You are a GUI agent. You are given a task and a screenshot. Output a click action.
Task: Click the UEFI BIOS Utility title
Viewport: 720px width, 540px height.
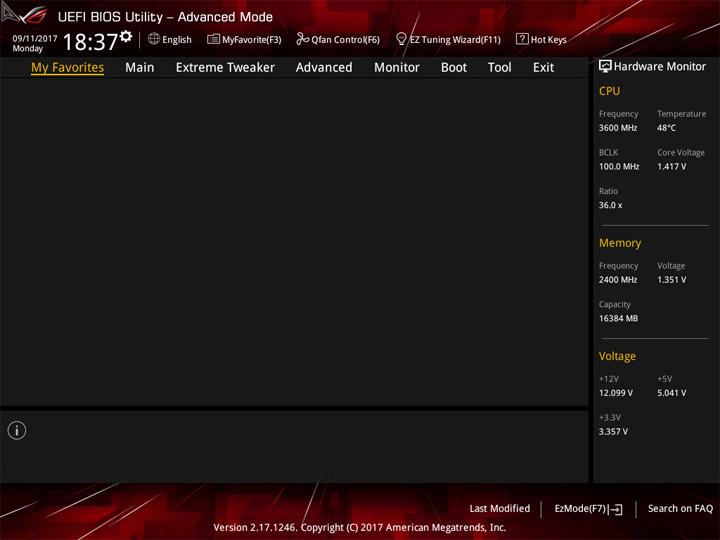(165, 17)
